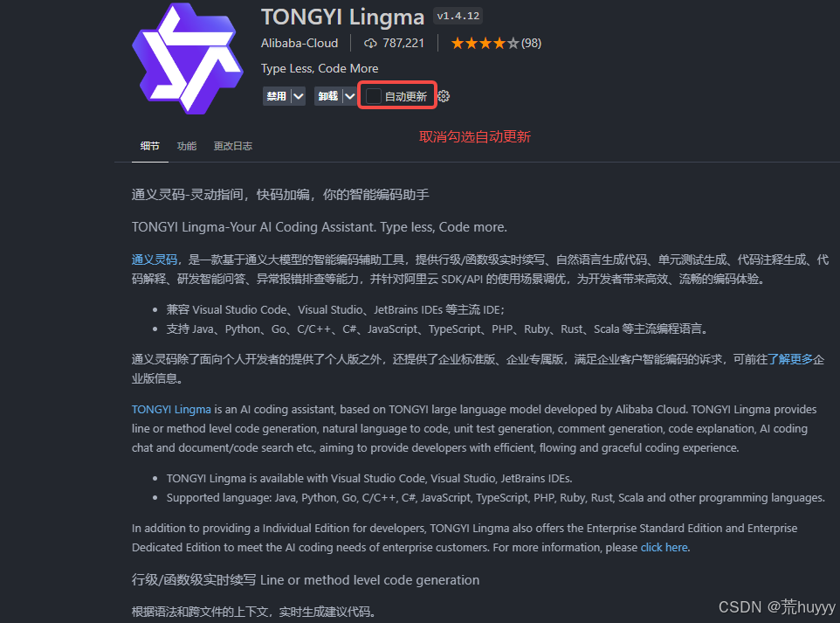This screenshot has width=840, height=623.
Task: Click the 禁用 disable button
Action: pyautogui.click(x=277, y=96)
